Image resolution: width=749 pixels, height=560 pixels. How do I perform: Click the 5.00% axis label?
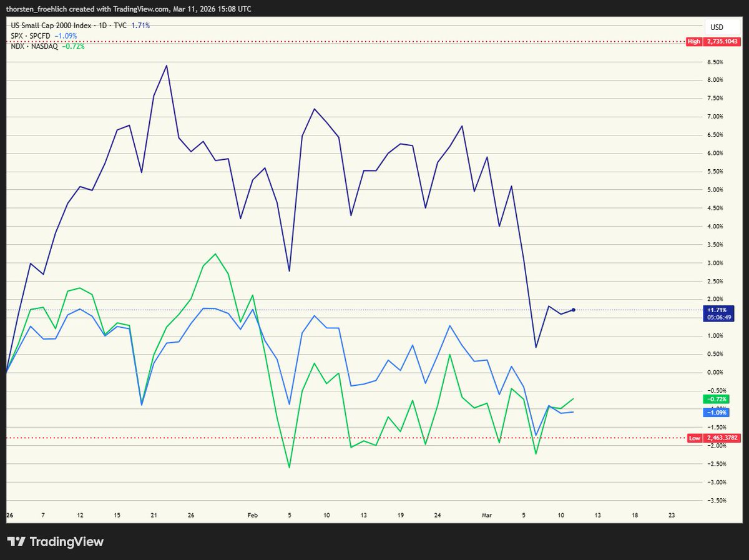point(715,190)
